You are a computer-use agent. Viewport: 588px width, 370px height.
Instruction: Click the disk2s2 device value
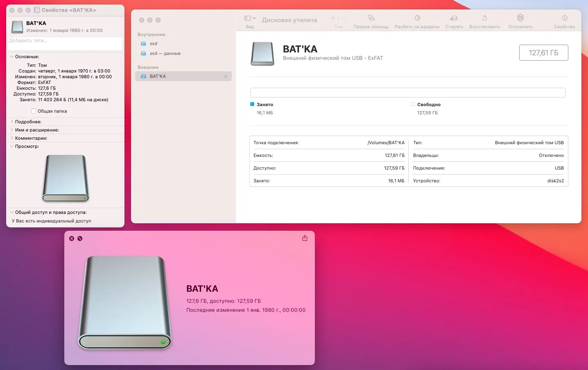pyautogui.click(x=556, y=181)
